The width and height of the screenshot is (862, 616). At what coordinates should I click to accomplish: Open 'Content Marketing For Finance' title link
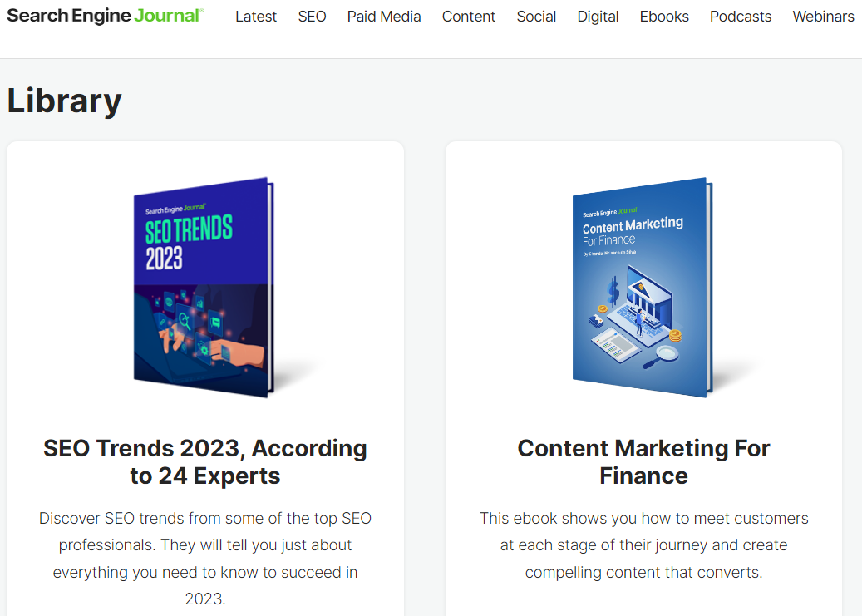pos(643,462)
